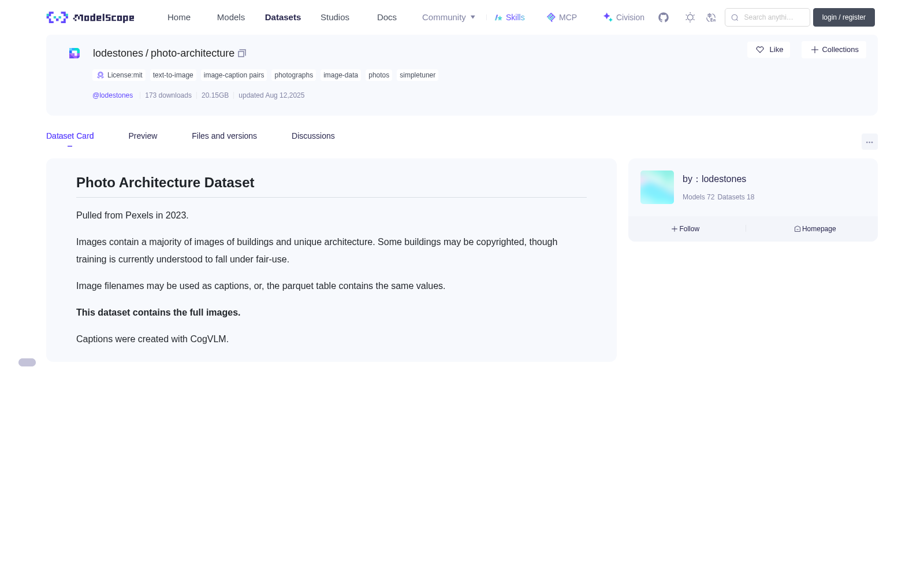Select the Dataset Card tab
Image resolution: width=924 pixels, height=578 pixels.
click(70, 136)
